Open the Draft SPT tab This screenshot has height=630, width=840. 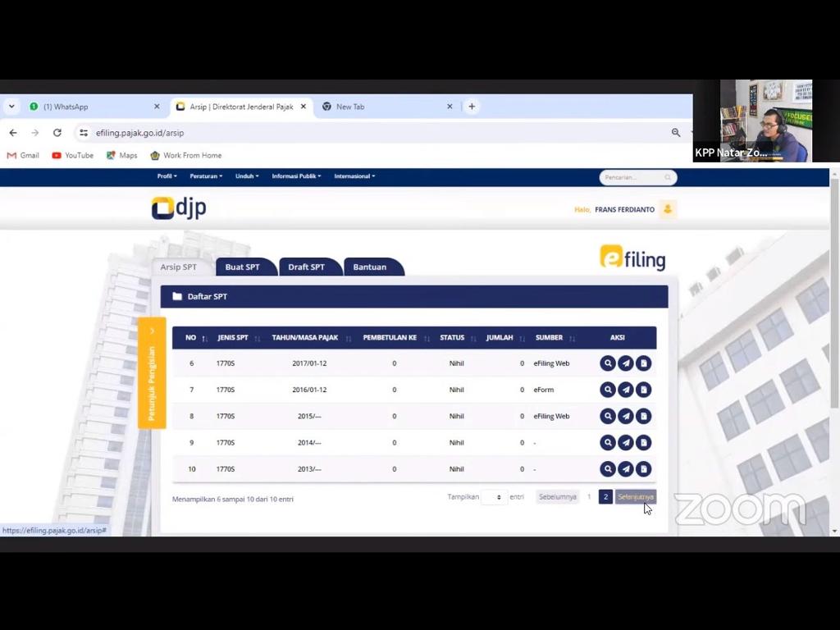pos(306,267)
